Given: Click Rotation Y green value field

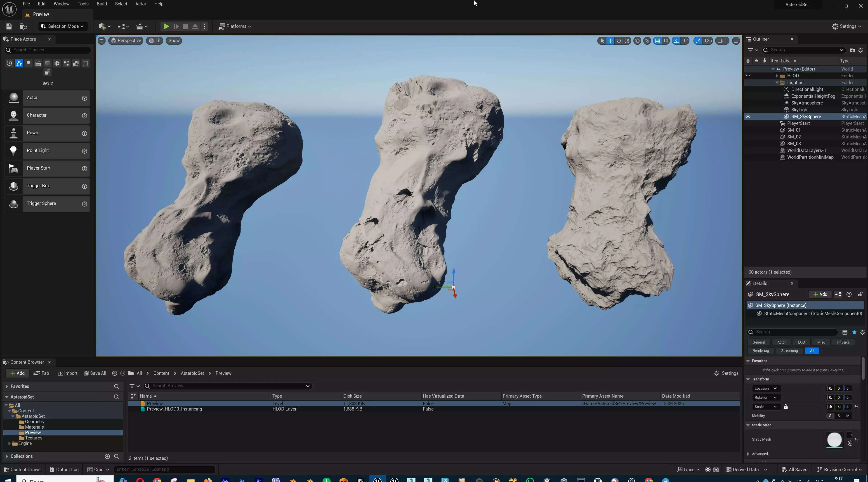Looking at the screenshot, I should click(x=839, y=398).
